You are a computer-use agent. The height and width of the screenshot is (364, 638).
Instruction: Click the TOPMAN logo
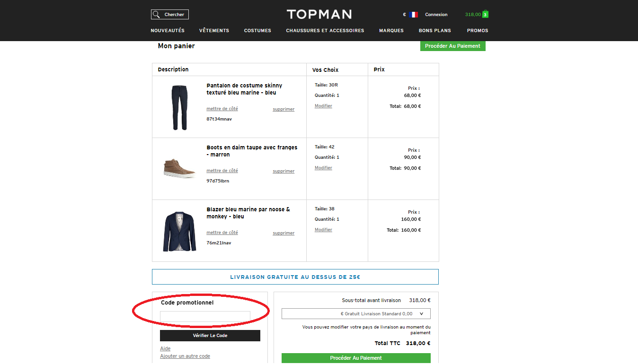pyautogui.click(x=319, y=14)
